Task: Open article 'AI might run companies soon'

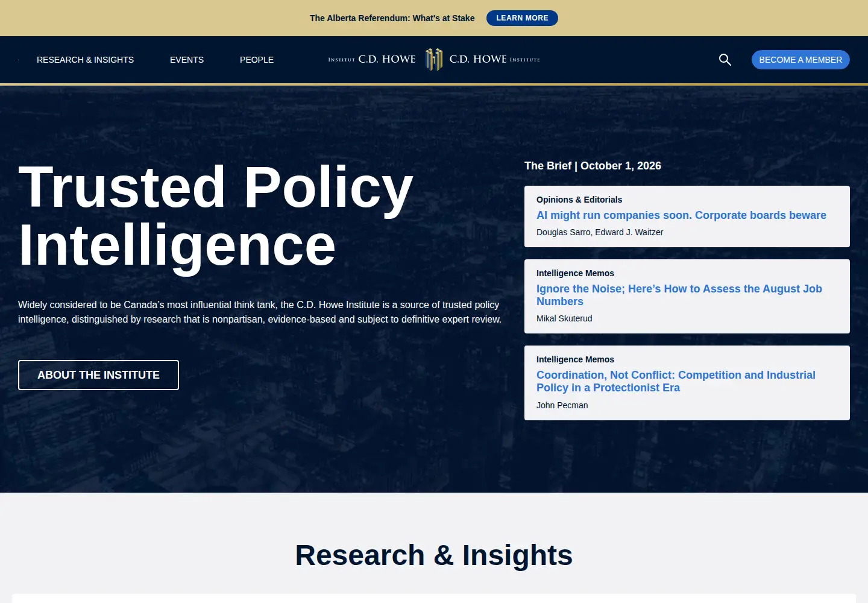Action: [x=681, y=215]
